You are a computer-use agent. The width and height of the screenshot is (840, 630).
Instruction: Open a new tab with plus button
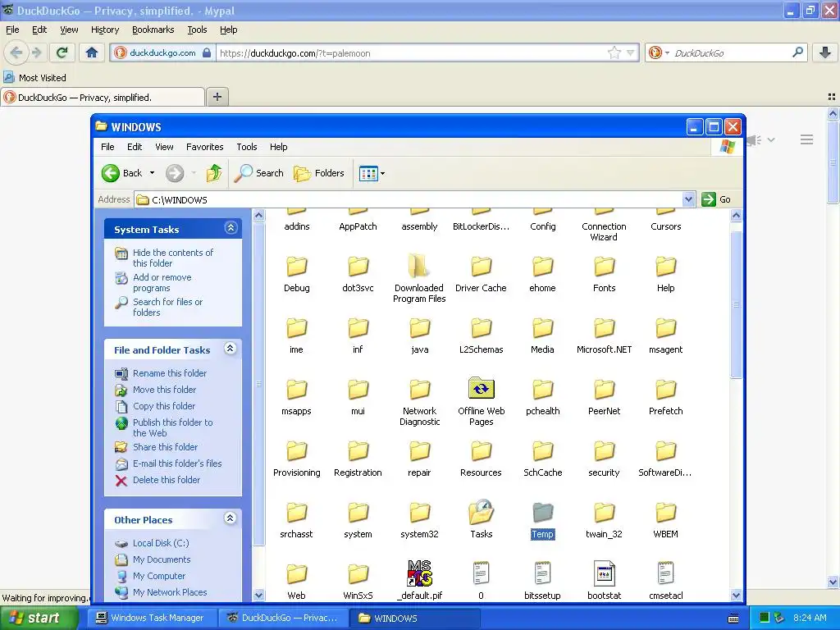coord(217,97)
